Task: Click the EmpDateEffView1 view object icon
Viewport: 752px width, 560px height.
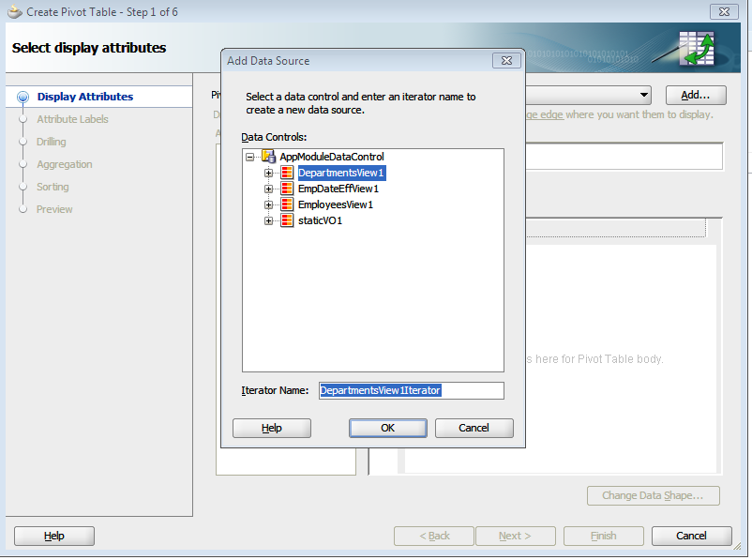Action: tap(287, 188)
